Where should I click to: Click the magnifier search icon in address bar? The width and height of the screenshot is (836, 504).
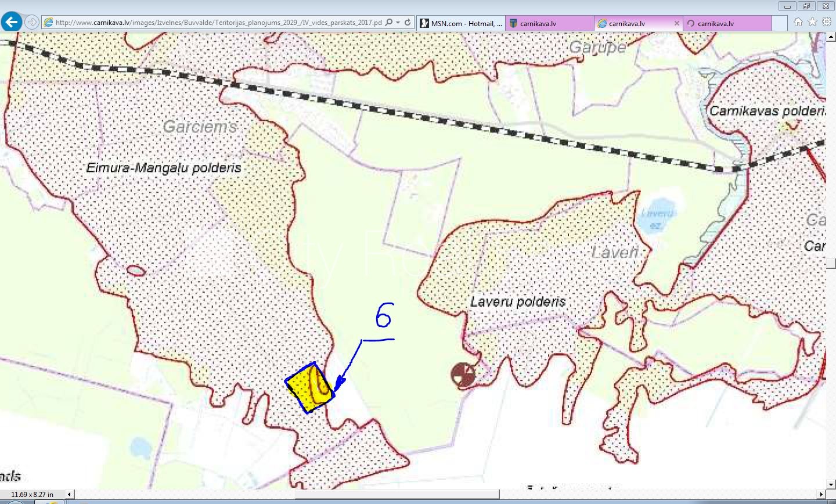tap(389, 23)
